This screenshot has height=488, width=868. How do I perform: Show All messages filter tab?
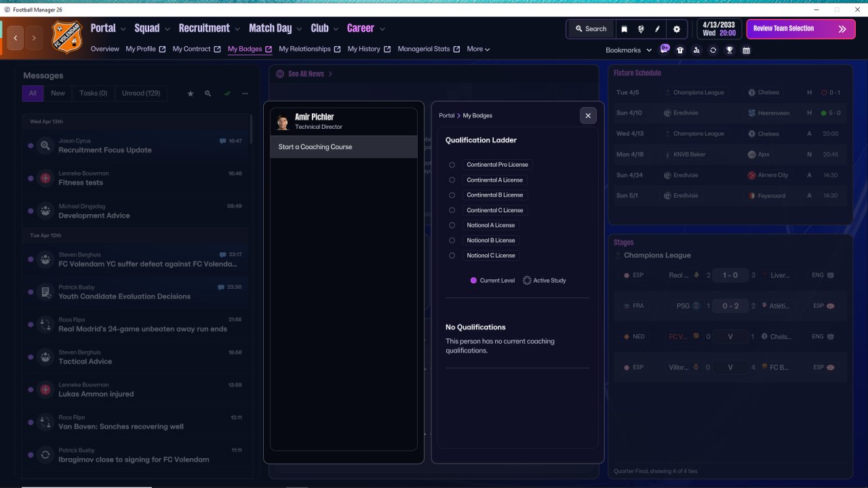pos(33,94)
